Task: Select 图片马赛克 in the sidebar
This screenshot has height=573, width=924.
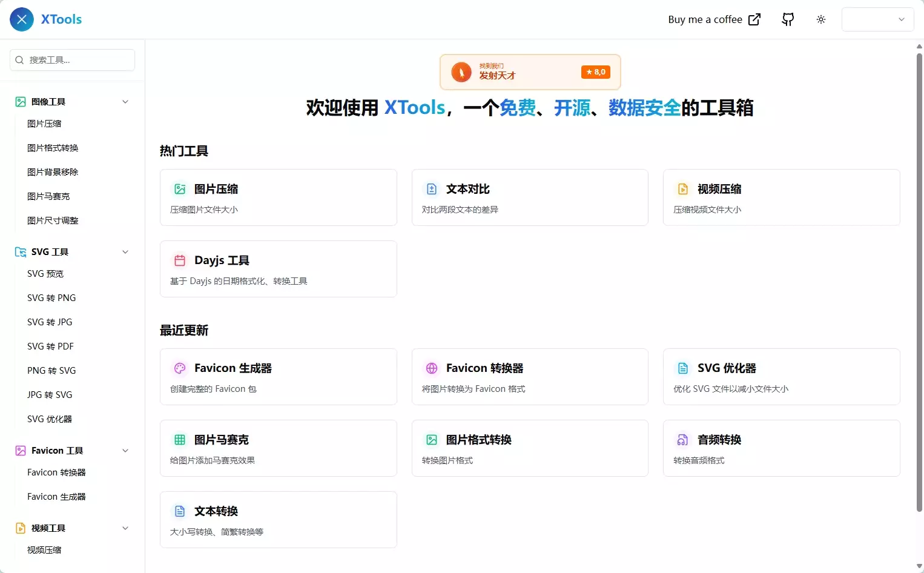Action: [x=48, y=196]
